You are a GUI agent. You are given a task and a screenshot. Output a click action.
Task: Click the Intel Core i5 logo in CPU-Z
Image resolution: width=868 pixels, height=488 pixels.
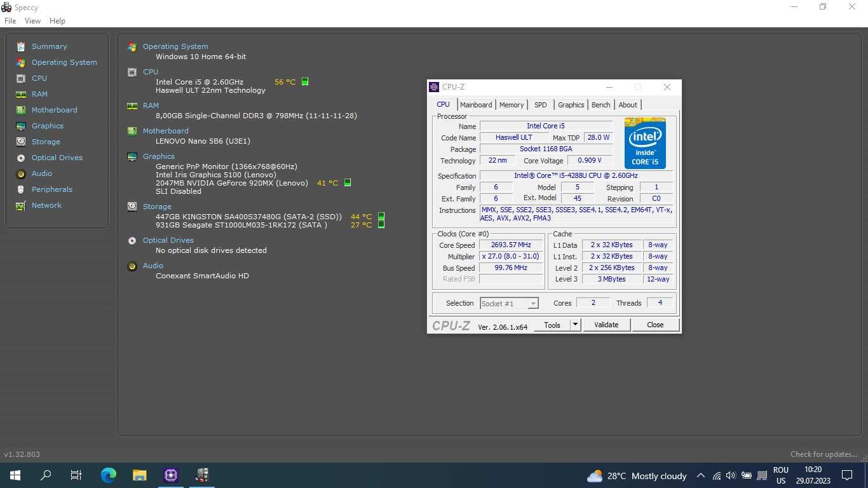pyautogui.click(x=645, y=143)
